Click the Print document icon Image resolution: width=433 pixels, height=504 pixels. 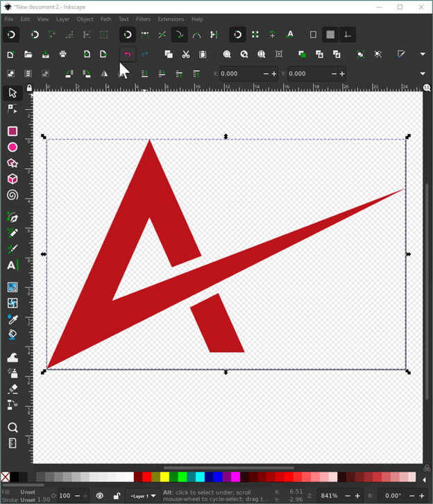(x=63, y=54)
